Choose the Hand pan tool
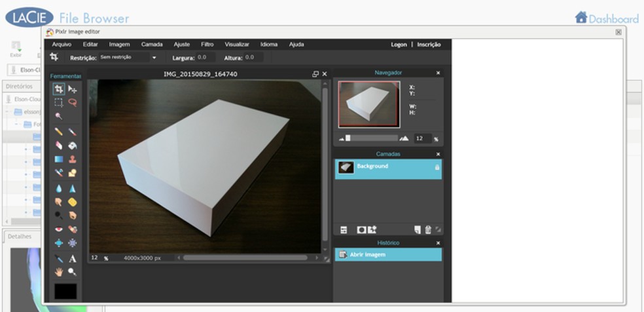The width and height of the screenshot is (644, 312). coord(59,271)
